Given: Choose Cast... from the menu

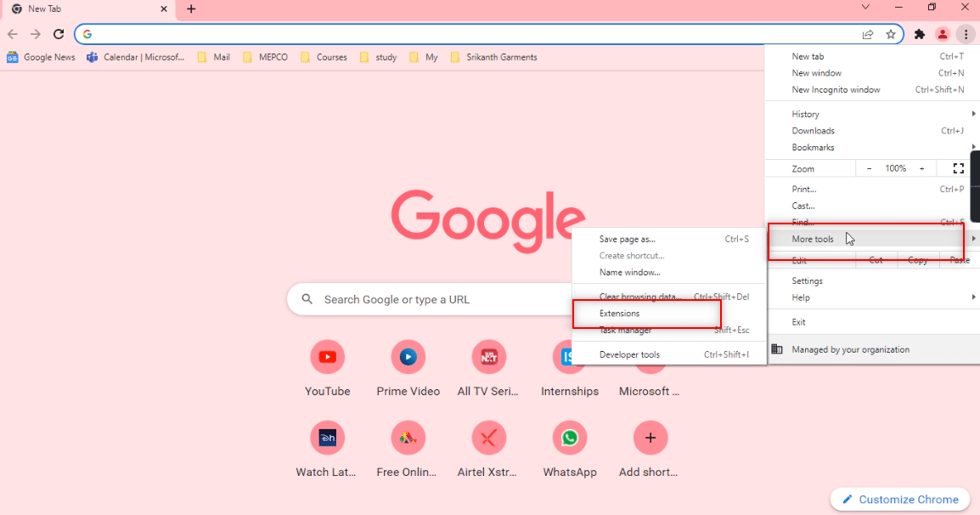Looking at the screenshot, I should tap(872, 206).
